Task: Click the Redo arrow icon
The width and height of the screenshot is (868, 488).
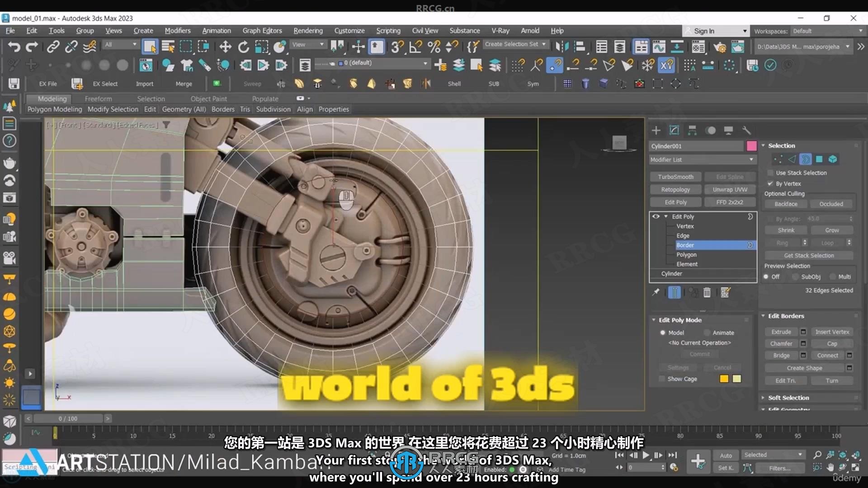Action: pos(32,47)
